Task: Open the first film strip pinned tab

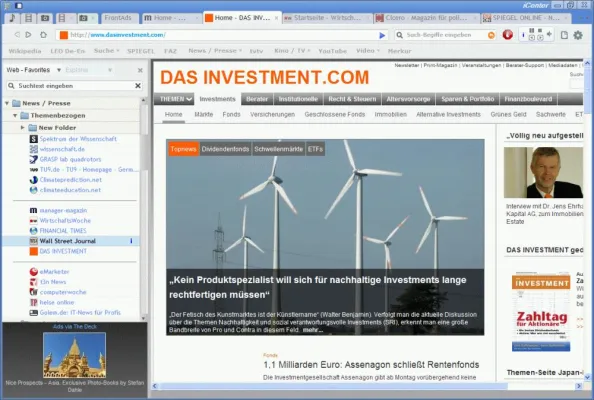Action: (x=28, y=18)
